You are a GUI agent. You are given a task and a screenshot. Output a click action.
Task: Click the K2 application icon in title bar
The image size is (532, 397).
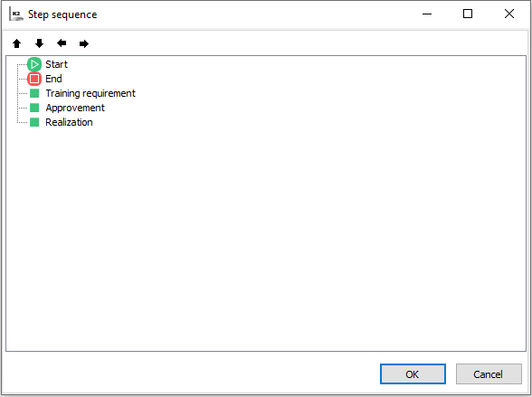(16, 14)
